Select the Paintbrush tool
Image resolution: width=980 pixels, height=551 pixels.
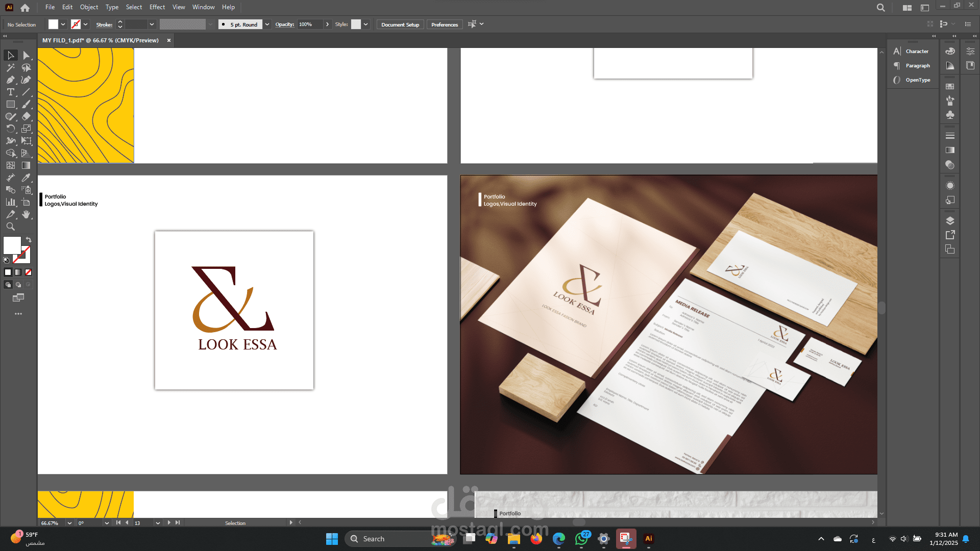[27, 104]
